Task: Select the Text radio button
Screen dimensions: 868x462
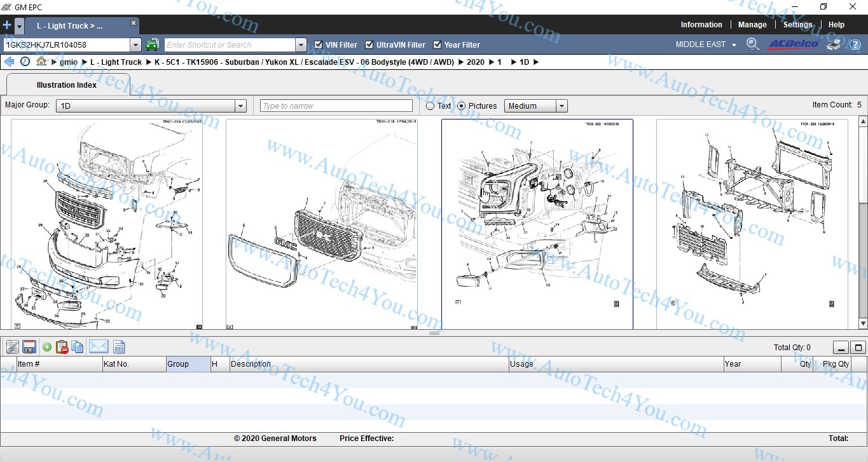Action: click(x=431, y=106)
